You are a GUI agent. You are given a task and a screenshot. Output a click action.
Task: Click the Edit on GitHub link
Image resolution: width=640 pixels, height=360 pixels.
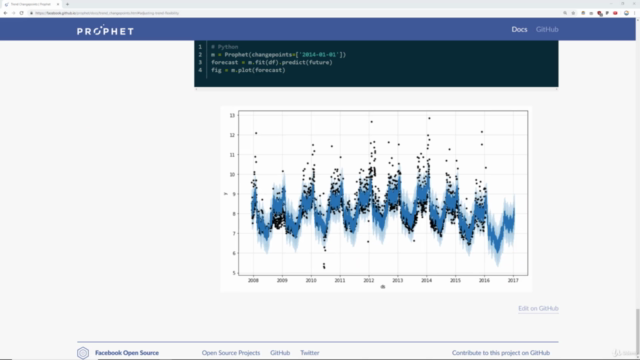[538, 308]
